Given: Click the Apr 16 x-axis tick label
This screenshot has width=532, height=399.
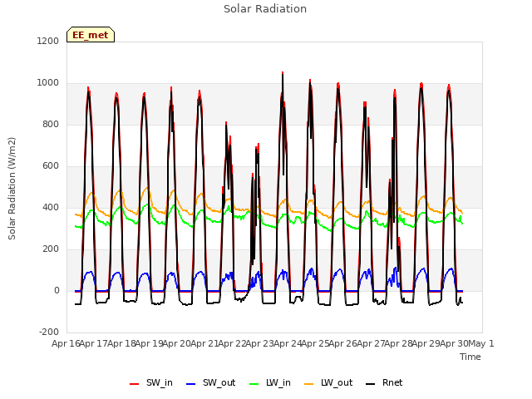Looking at the screenshot, I should [66, 343].
